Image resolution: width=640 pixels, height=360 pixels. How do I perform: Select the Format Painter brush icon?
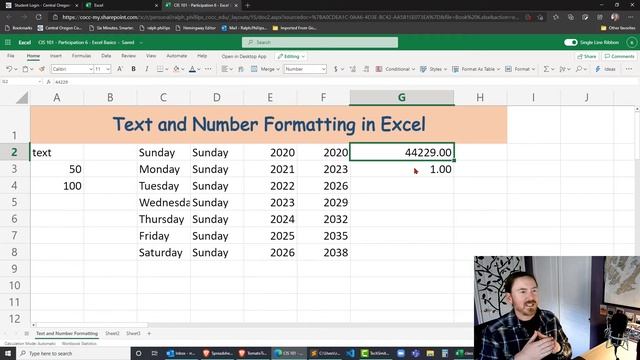coord(42,69)
